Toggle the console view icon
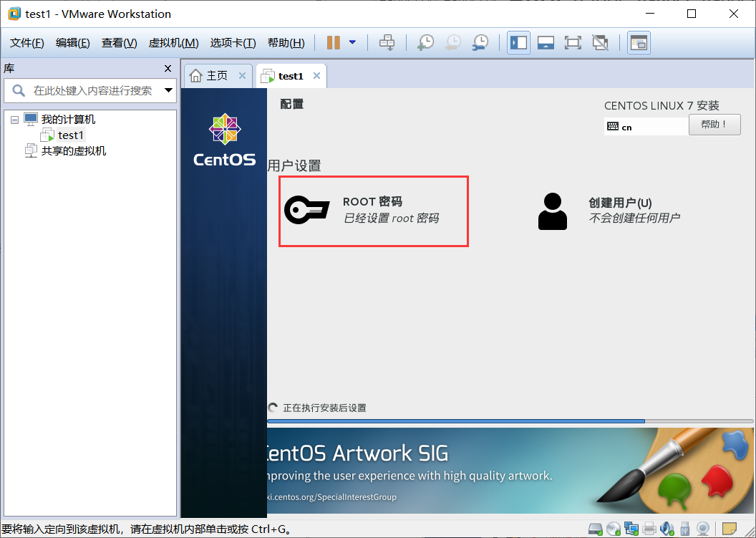 (639, 42)
